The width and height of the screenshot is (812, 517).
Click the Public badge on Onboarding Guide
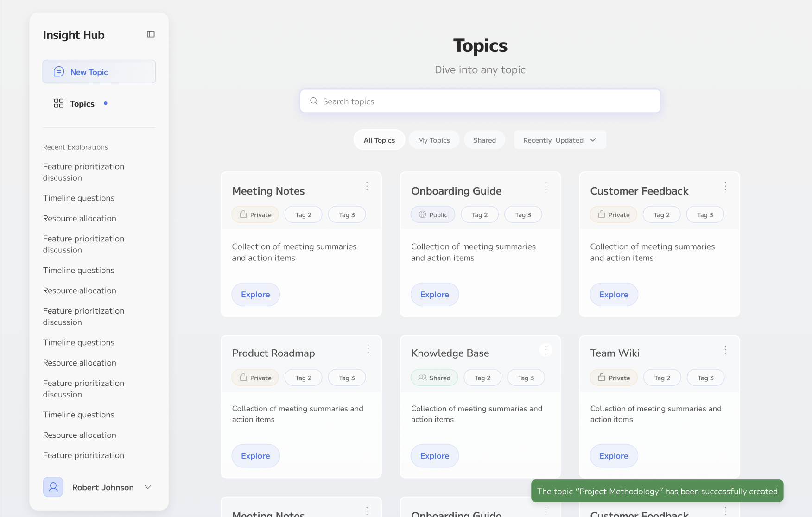click(433, 215)
